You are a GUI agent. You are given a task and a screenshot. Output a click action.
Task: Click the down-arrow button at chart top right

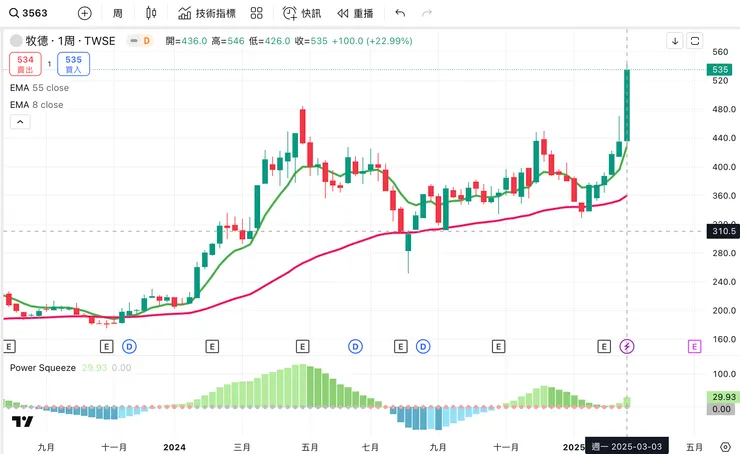675,41
